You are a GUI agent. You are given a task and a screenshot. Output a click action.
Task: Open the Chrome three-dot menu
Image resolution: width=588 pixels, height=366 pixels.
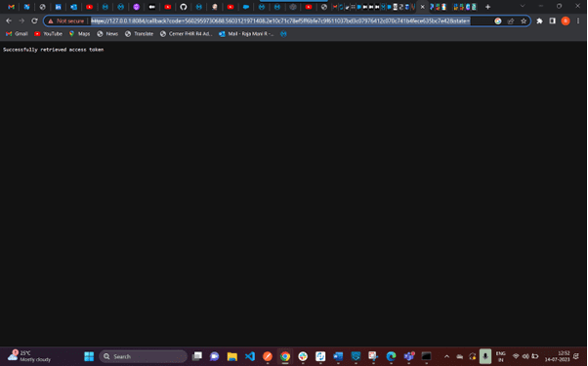578,20
